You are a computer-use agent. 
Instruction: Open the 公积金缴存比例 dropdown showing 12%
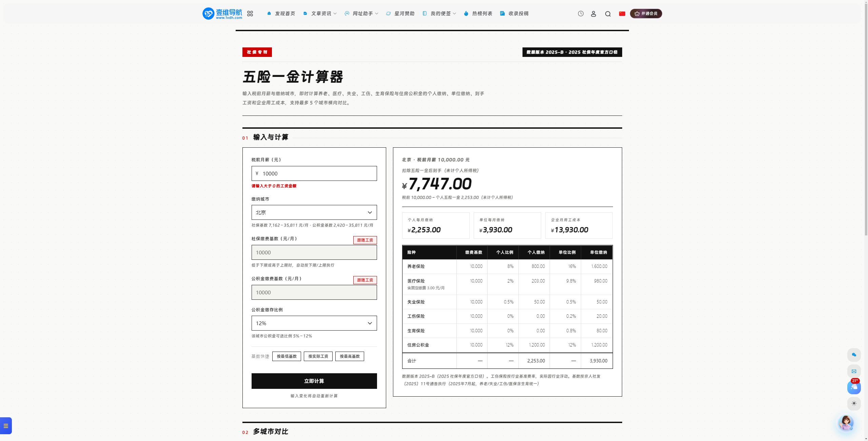point(314,323)
